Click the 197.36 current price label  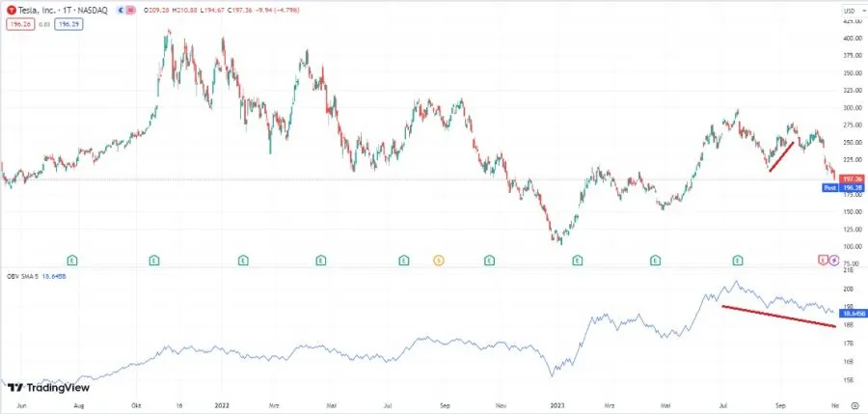tap(851, 179)
